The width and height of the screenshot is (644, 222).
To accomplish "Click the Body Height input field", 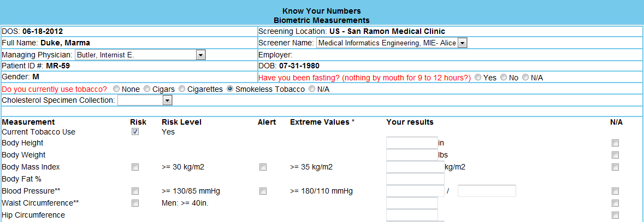I will click(x=412, y=143).
